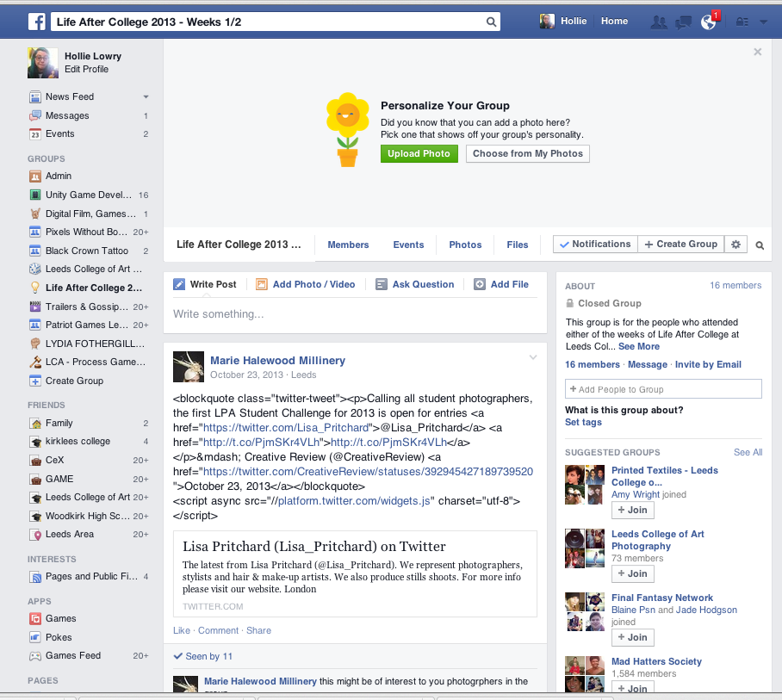Image resolution: width=782 pixels, height=700 pixels.
Task: Click Ask Question icon
Action: point(382,284)
